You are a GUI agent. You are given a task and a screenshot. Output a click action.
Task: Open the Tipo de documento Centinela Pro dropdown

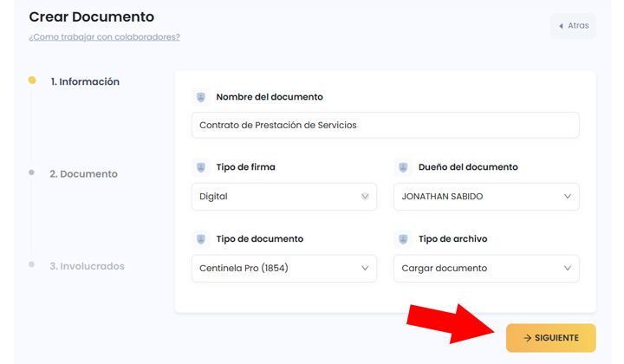(283, 269)
